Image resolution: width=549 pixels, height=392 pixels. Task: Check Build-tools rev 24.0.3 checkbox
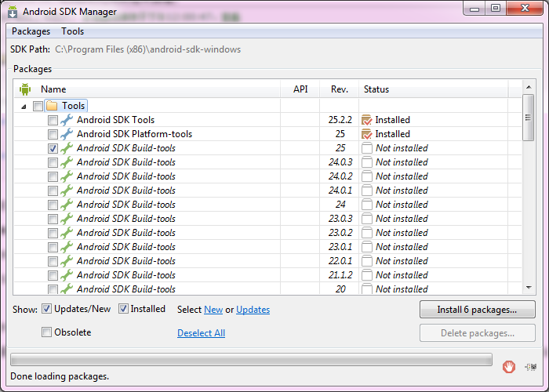53,163
